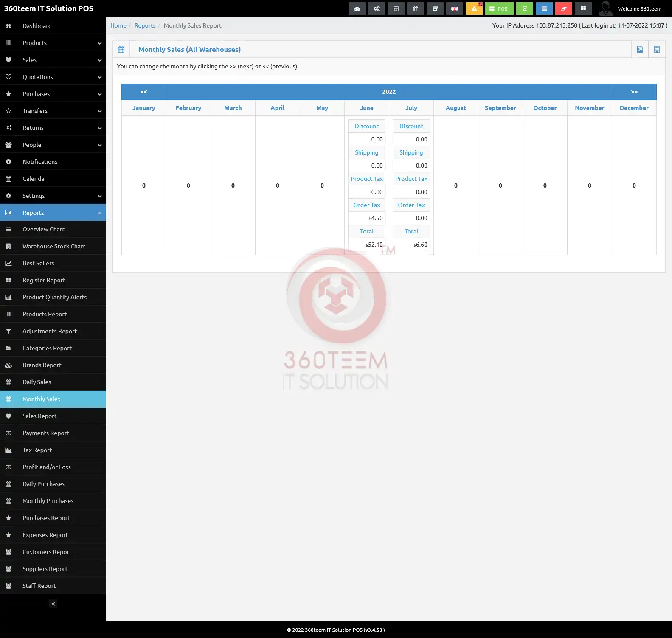Open Customers Report
This screenshot has height=638, width=672.
(53, 552)
